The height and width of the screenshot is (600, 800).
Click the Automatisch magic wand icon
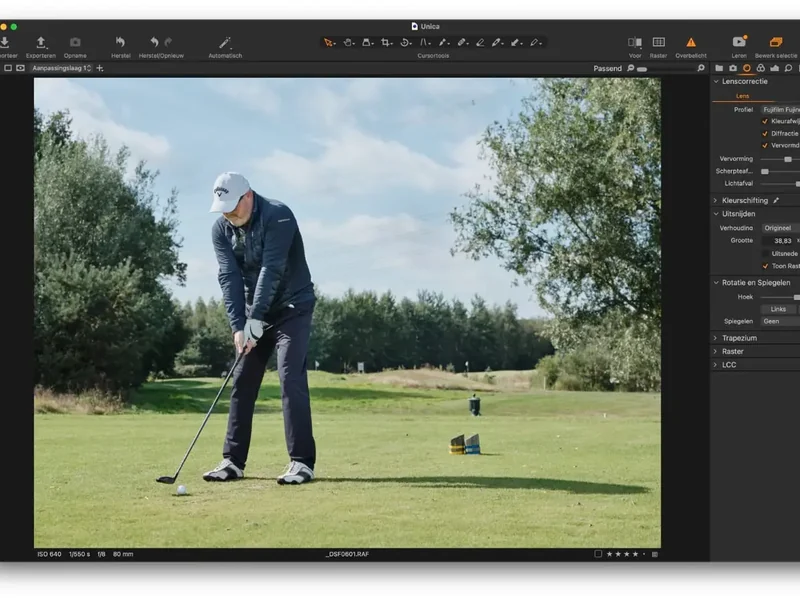coord(224,42)
